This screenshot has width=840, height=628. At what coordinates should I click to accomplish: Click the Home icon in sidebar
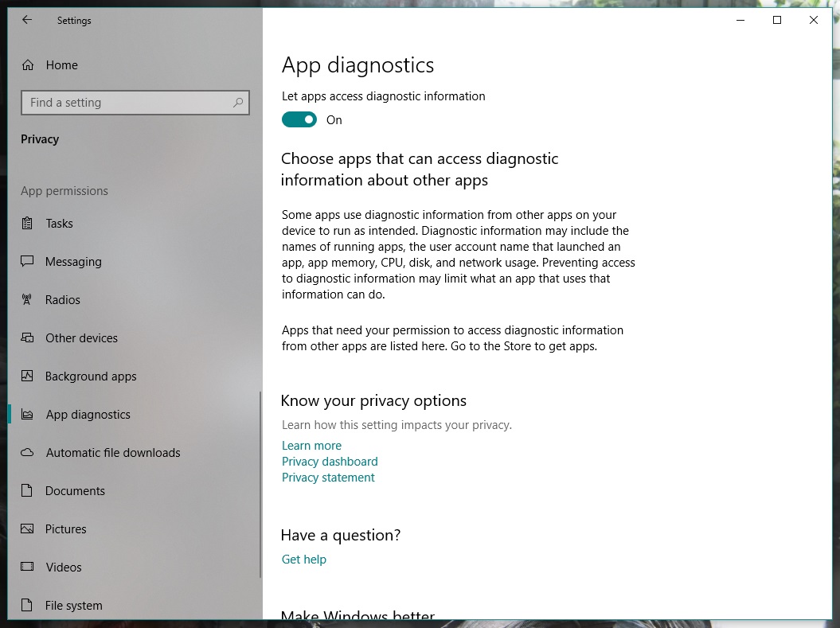click(28, 65)
